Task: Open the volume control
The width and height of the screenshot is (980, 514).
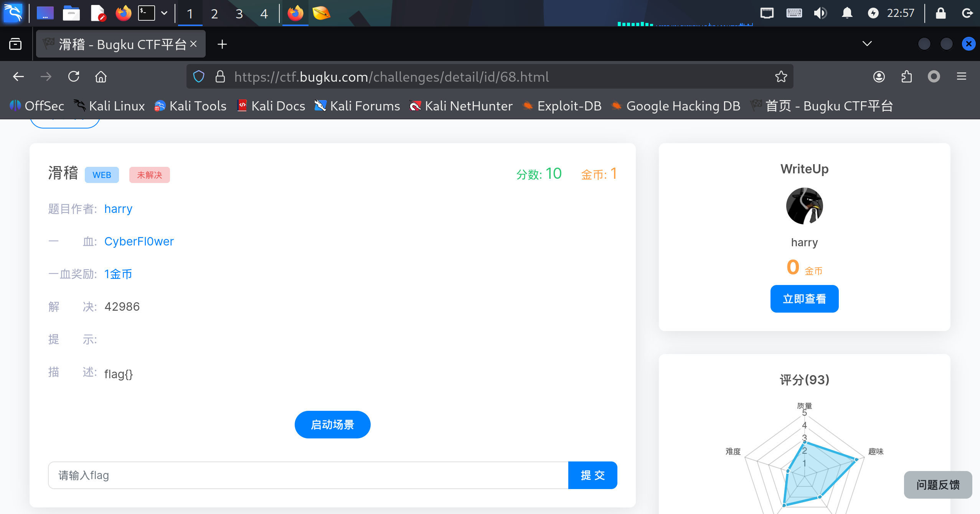Action: (820, 13)
